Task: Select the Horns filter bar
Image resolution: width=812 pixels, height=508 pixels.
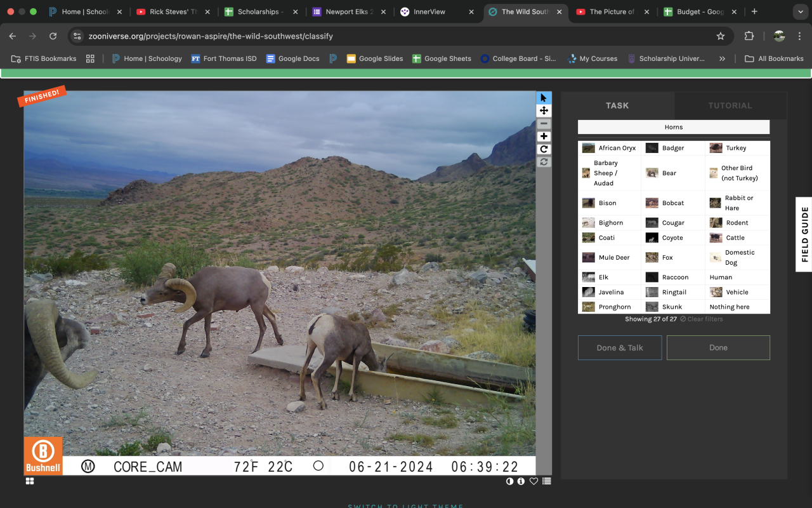Action: click(x=673, y=127)
